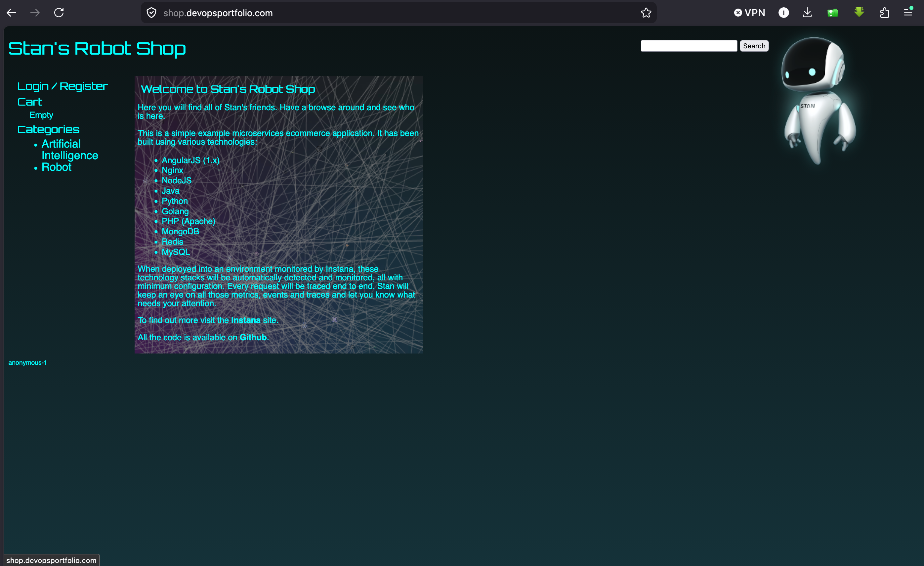Click the green box extension icon
The image size is (924, 566).
[832, 13]
